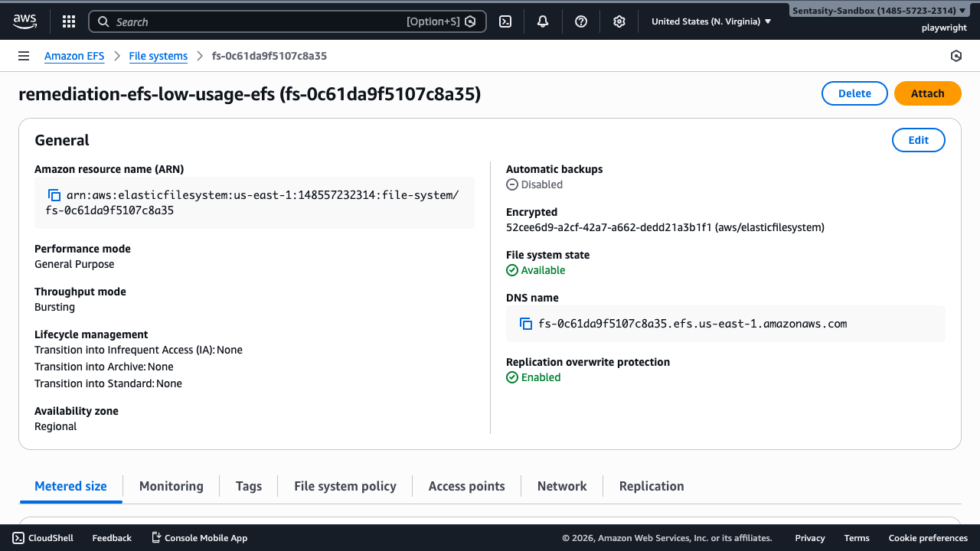Open the AWS services grid menu
Viewport: 980px width, 551px height.
pyautogui.click(x=68, y=21)
